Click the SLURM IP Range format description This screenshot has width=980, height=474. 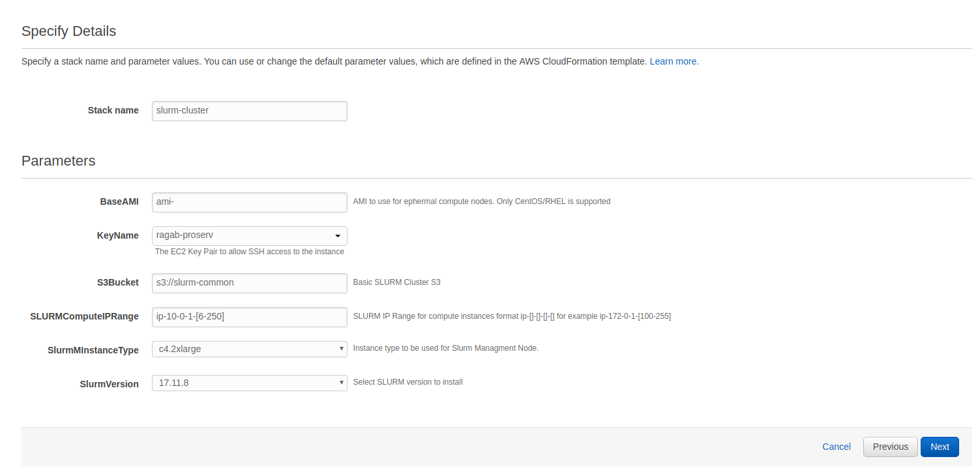click(x=511, y=316)
